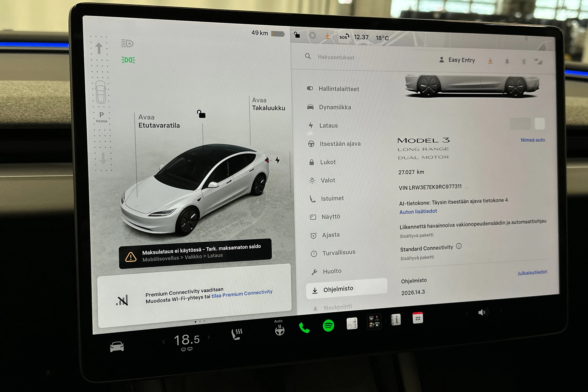Tap the 18°C outside temperature
This screenshot has width=588, height=392.
pyautogui.click(x=382, y=38)
